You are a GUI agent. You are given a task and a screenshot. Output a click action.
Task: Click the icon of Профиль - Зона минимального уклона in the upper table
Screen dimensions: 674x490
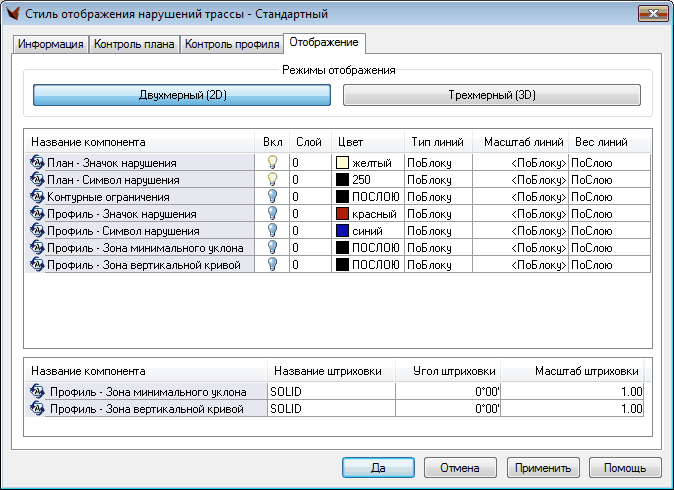click(x=38, y=248)
